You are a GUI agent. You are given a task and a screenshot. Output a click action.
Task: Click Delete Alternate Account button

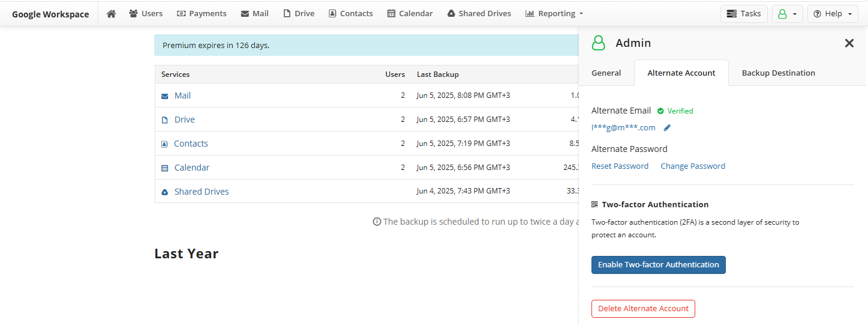643,309
